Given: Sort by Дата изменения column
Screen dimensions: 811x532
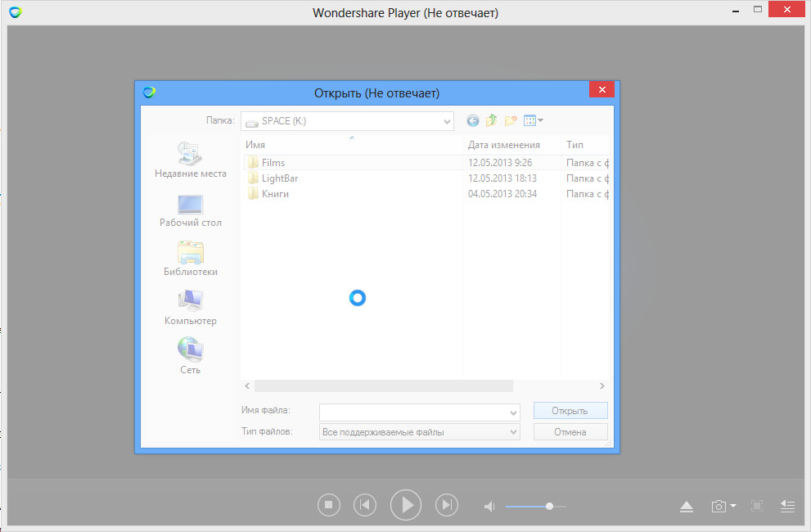Looking at the screenshot, I should (x=503, y=145).
